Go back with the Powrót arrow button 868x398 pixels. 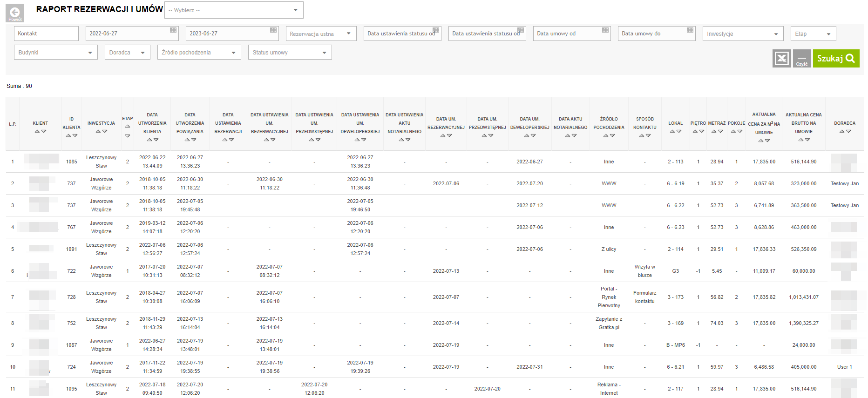pyautogui.click(x=15, y=13)
